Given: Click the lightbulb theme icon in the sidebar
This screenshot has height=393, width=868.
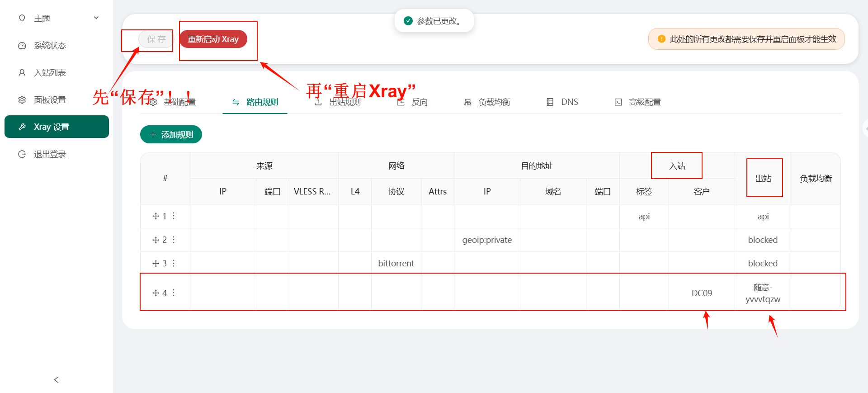Looking at the screenshot, I should [22, 19].
